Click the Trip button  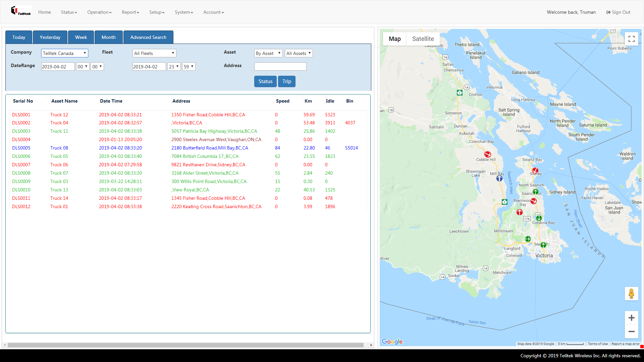pyautogui.click(x=287, y=81)
